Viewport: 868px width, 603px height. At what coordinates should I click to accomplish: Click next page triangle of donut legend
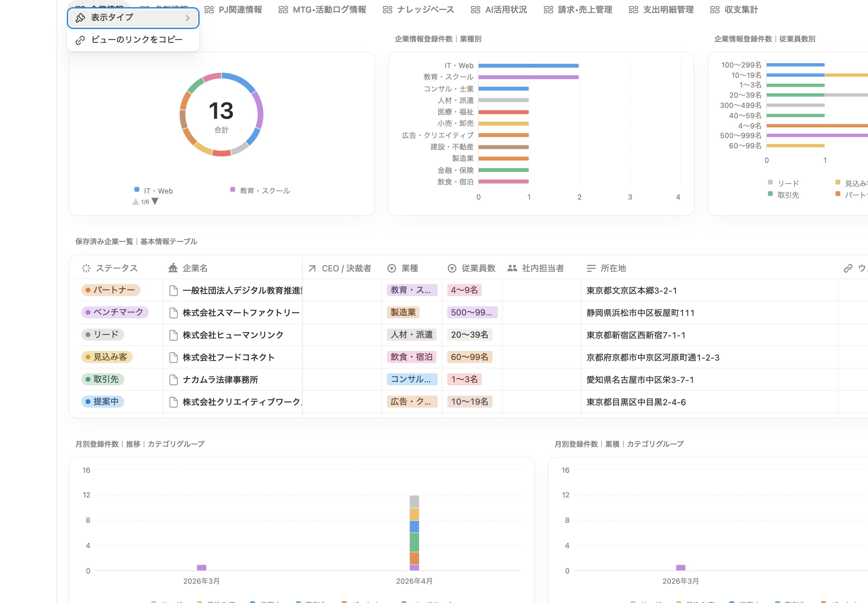[155, 202]
